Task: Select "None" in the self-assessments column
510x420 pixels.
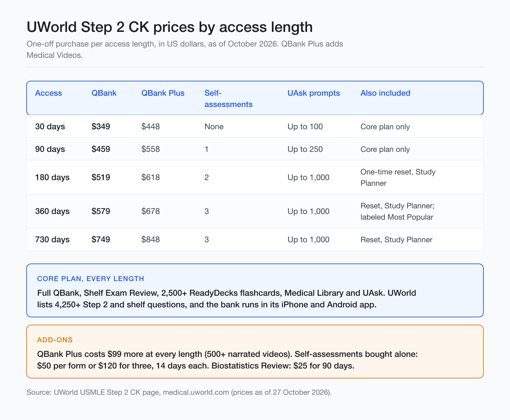Action: coord(214,127)
